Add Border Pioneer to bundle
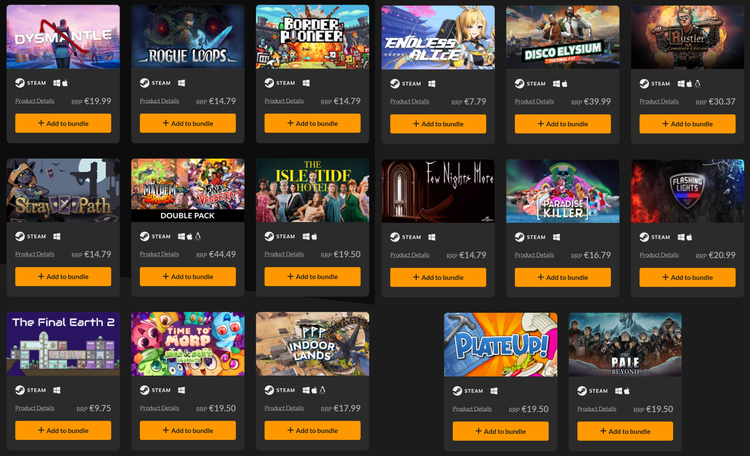Screen dimensions: 750x456 [x=312, y=123]
